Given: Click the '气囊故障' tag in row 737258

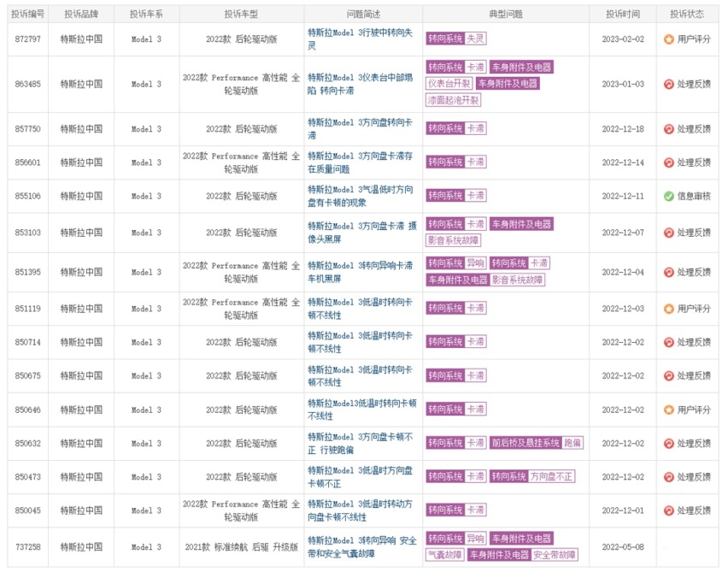Looking at the screenshot, I should 444,554.
